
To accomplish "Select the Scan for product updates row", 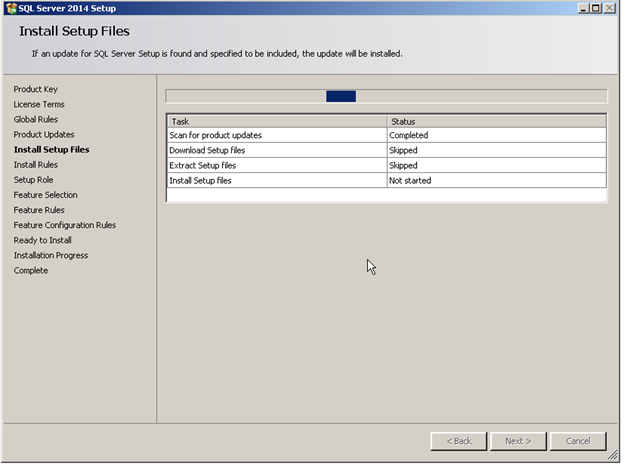I will [x=387, y=135].
